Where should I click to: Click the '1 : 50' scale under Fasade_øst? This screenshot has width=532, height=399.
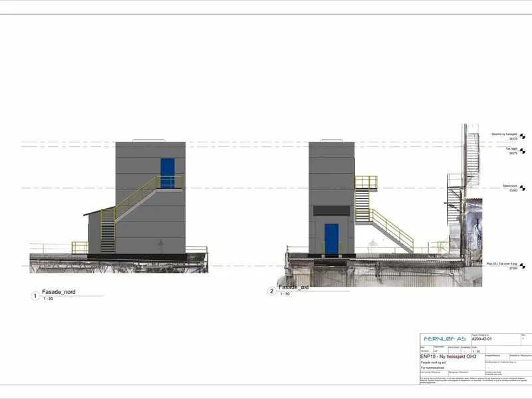tap(285, 294)
